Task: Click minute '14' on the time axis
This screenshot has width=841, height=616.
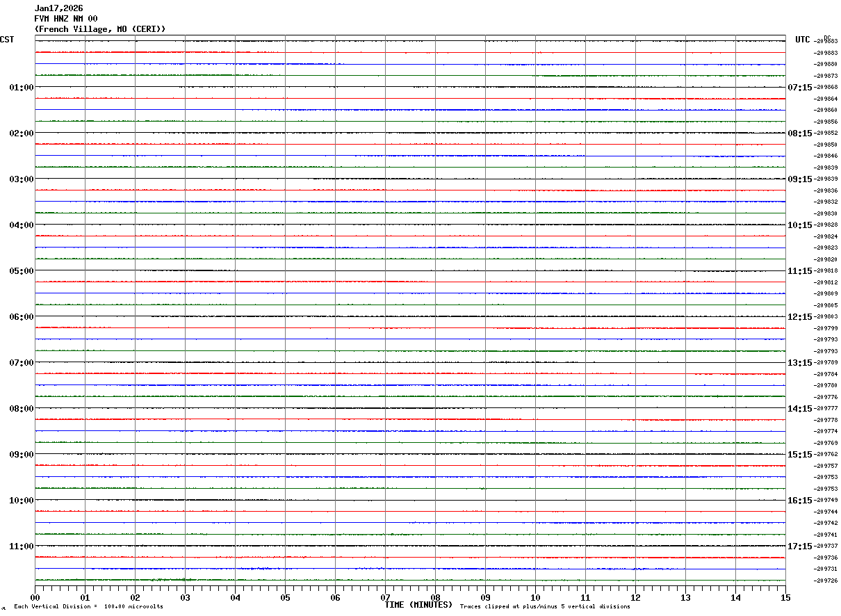Action: [x=735, y=597]
